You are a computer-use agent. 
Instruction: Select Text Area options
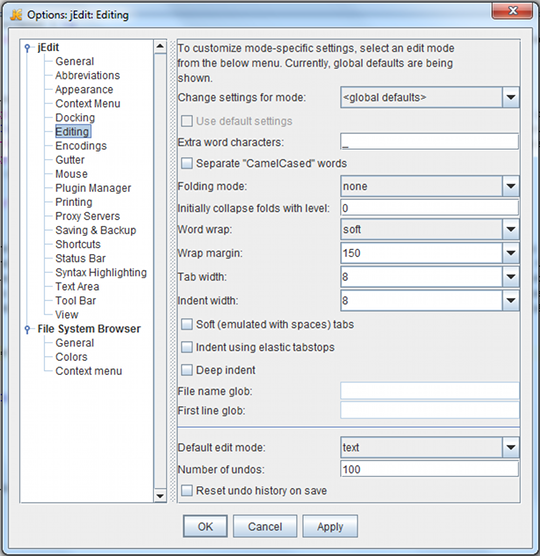tap(77, 287)
